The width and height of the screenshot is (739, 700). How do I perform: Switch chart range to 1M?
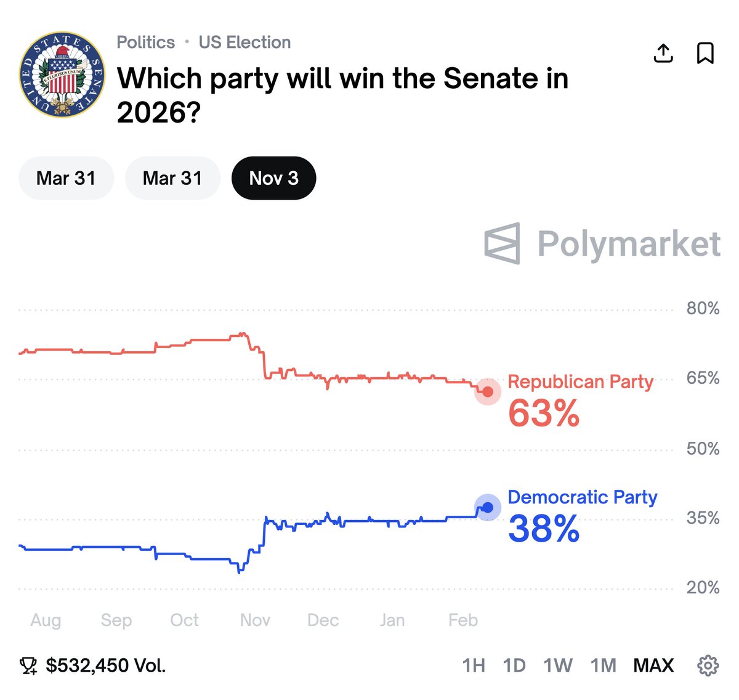tap(603, 665)
